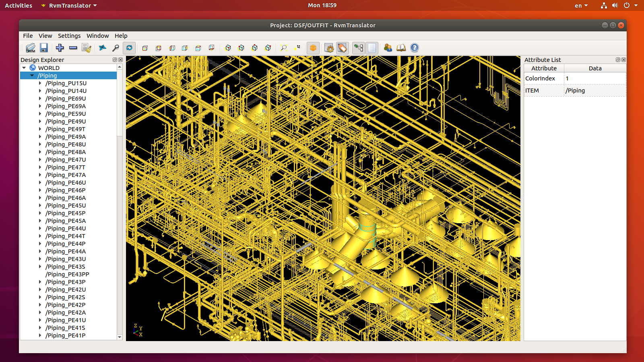Click the save floppy disk icon
Screen dimensions: 644x362
click(44, 48)
